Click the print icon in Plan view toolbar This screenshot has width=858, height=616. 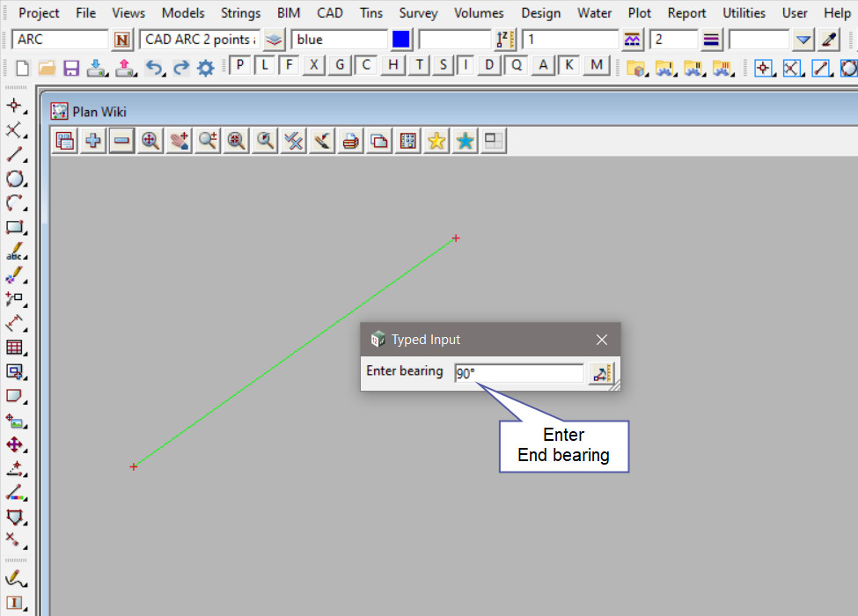351,141
